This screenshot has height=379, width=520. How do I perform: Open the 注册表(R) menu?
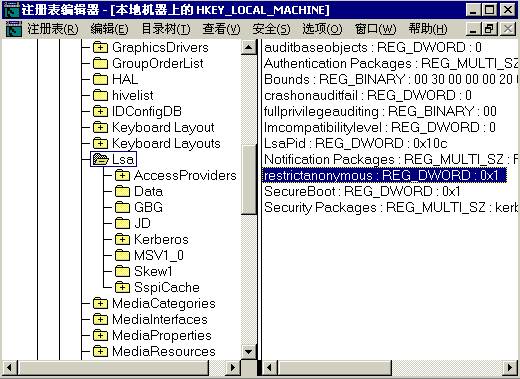coord(53,29)
